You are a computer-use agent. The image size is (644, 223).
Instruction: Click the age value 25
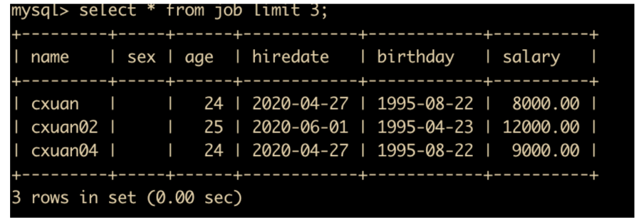(213, 128)
